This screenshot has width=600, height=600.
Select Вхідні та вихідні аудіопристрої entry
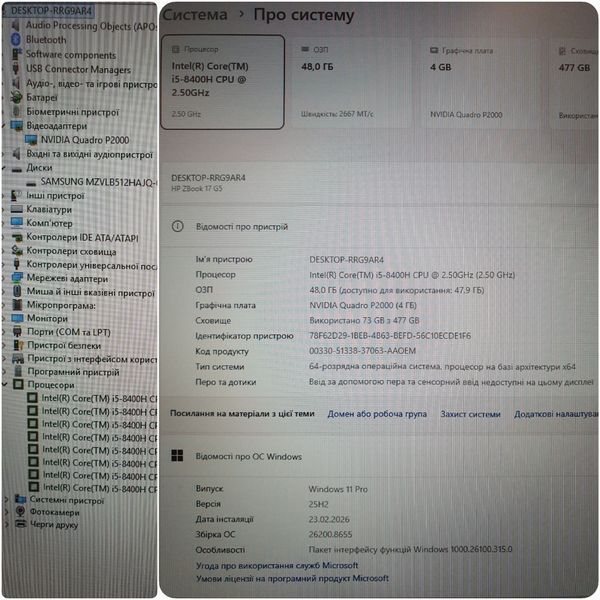click(89, 154)
